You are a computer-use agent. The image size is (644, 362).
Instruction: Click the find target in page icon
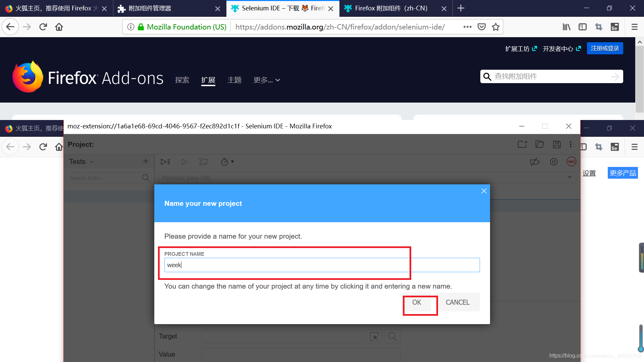(392, 336)
